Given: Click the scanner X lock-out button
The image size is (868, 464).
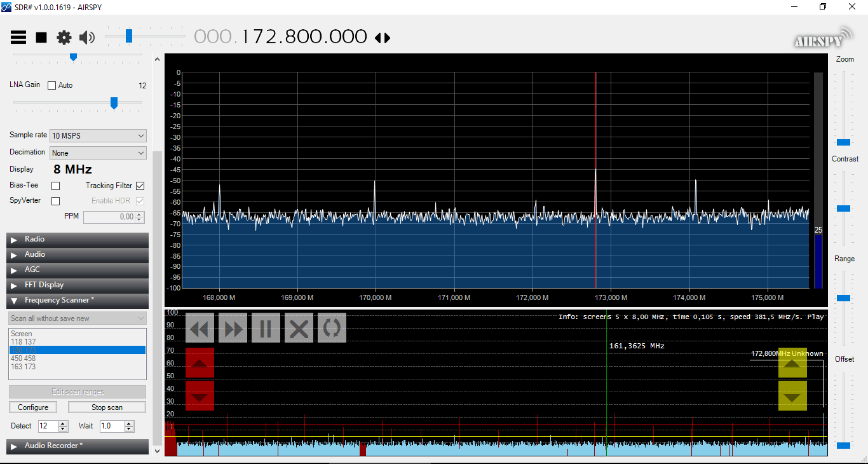Looking at the screenshot, I should (x=299, y=328).
